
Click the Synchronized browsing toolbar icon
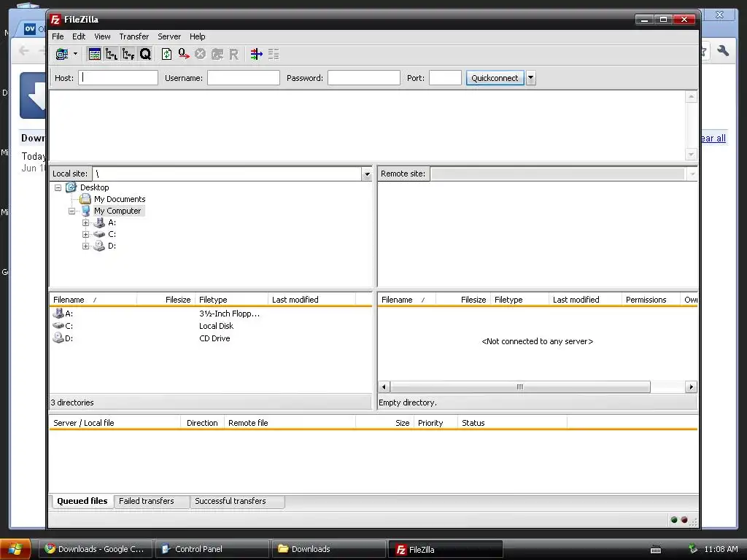[274, 54]
